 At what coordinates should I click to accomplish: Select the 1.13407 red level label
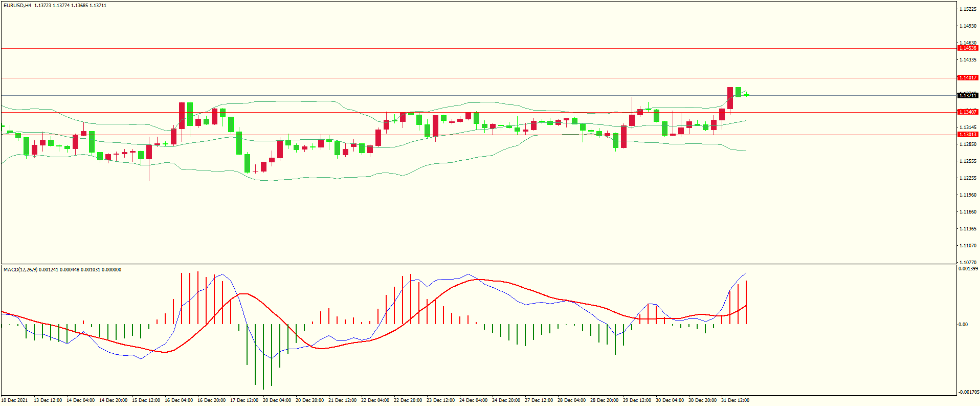tap(967, 112)
